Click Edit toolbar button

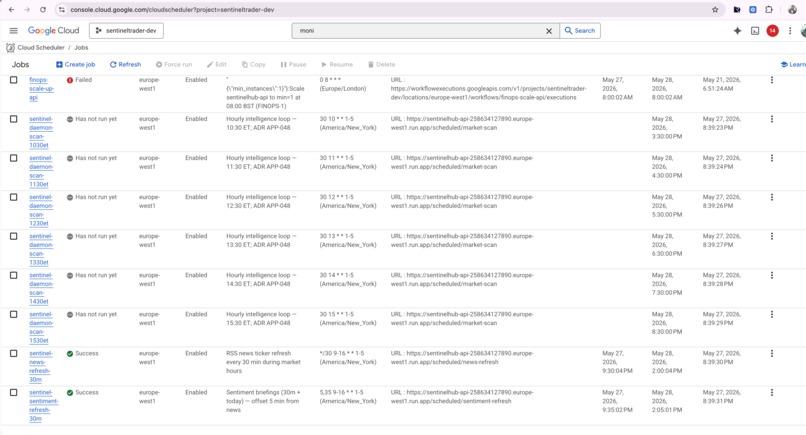[x=216, y=64]
